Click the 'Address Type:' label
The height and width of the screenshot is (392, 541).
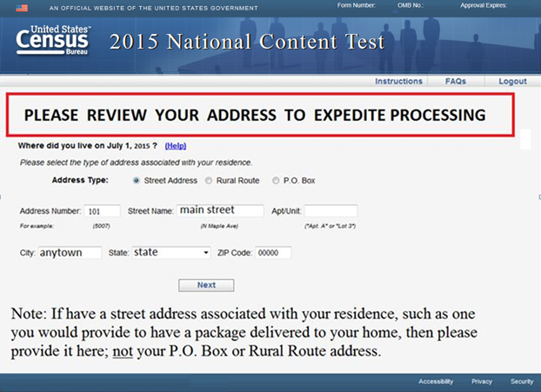point(80,180)
